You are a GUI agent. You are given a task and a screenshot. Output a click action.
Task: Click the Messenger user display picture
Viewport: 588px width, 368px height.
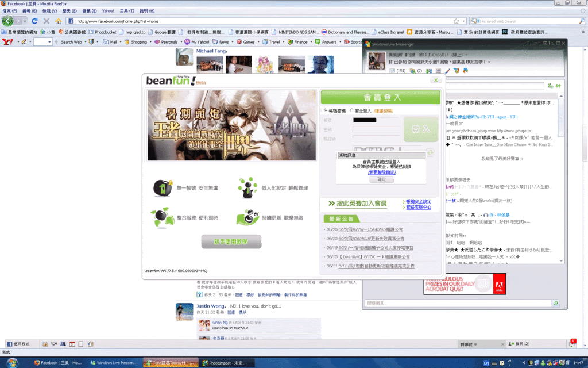point(377,61)
